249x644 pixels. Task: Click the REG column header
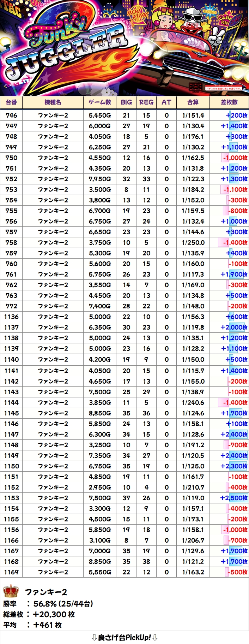pos(146,102)
